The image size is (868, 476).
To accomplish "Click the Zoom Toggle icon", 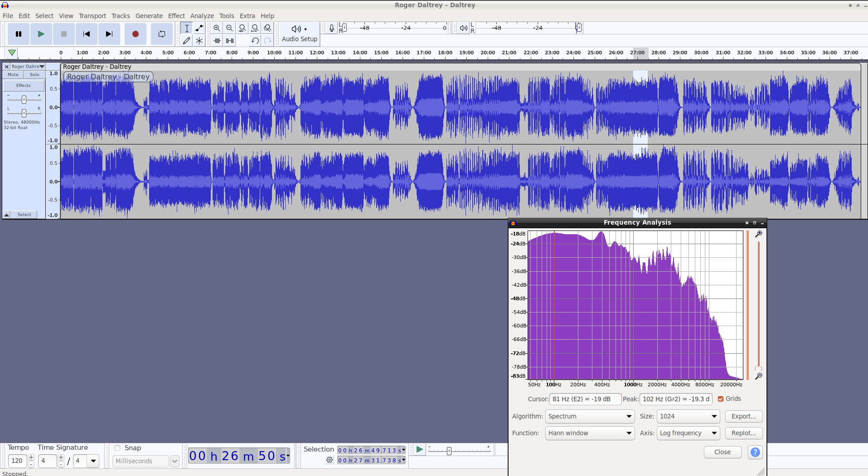I will click(268, 28).
